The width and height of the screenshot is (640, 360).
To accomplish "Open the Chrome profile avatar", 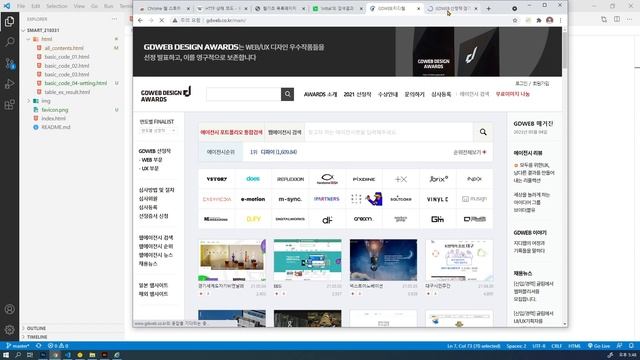I will [x=550, y=20].
